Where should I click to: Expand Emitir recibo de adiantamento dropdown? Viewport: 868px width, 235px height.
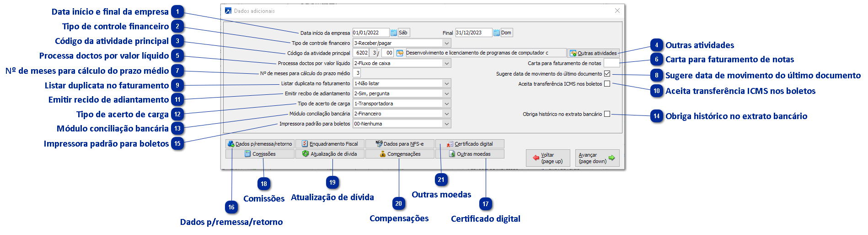click(x=447, y=93)
